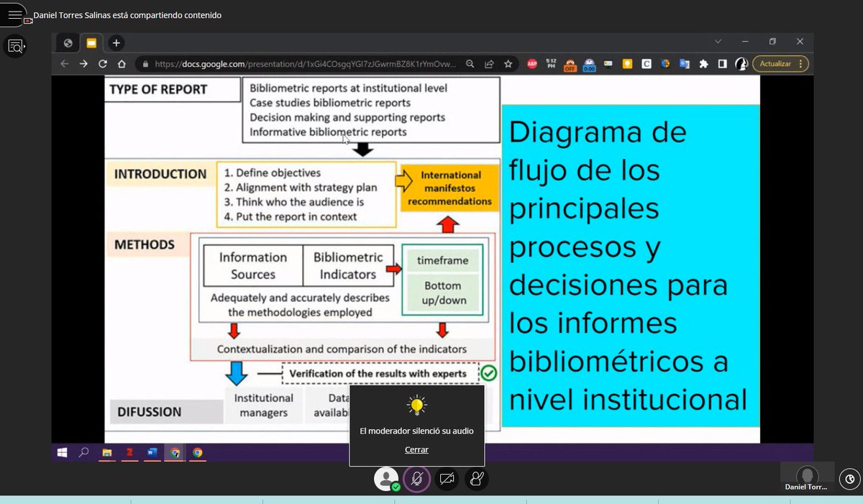This screenshot has height=504, width=863.
Task: Click the 'DIFUSSION' section label
Action: tap(150, 412)
